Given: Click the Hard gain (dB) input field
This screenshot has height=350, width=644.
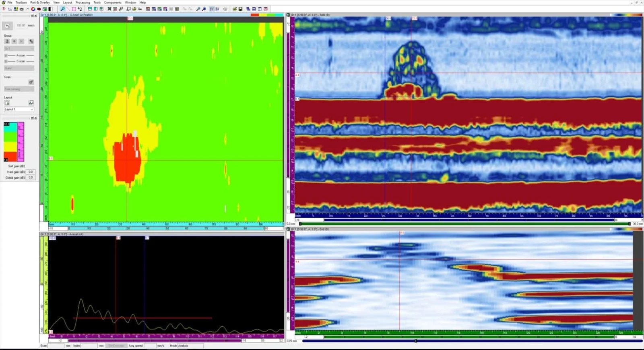Looking at the screenshot, I should pyautogui.click(x=31, y=172).
